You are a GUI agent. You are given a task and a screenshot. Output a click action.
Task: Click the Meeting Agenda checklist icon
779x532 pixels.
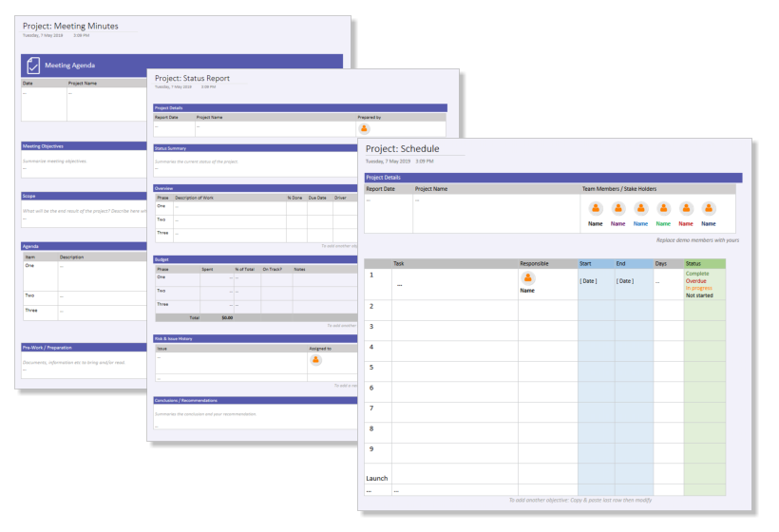pos(33,65)
